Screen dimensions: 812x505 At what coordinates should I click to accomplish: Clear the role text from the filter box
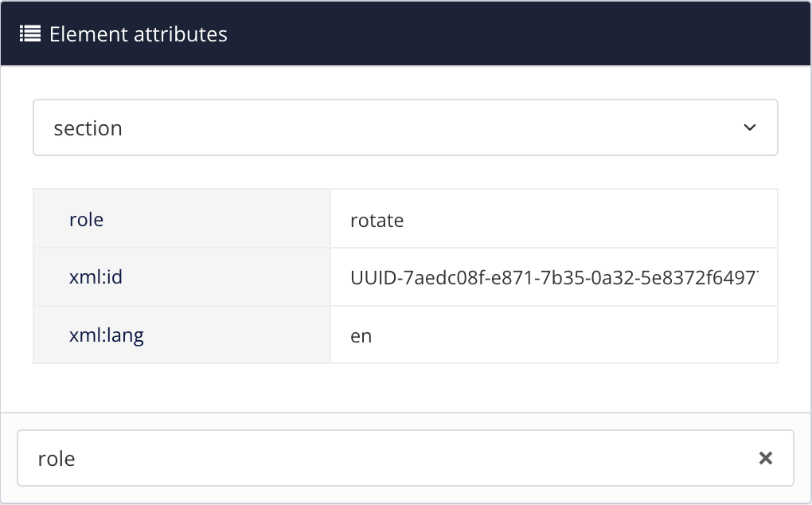click(766, 457)
